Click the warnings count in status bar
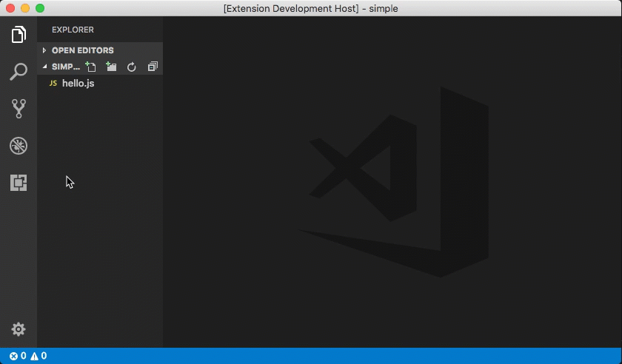The image size is (622, 364). pyautogui.click(x=39, y=356)
